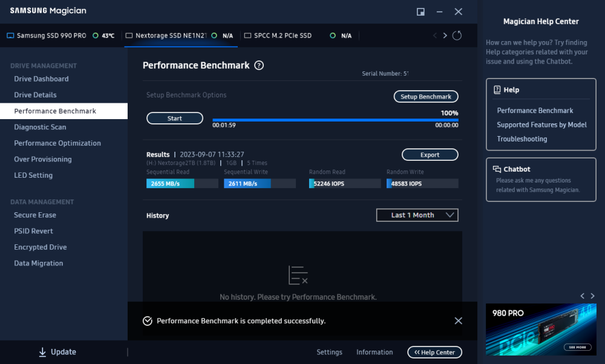Viewport: 605px width, 364px height.
Task: Open Encrypted Drive
Action: click(x=40, y=247)
